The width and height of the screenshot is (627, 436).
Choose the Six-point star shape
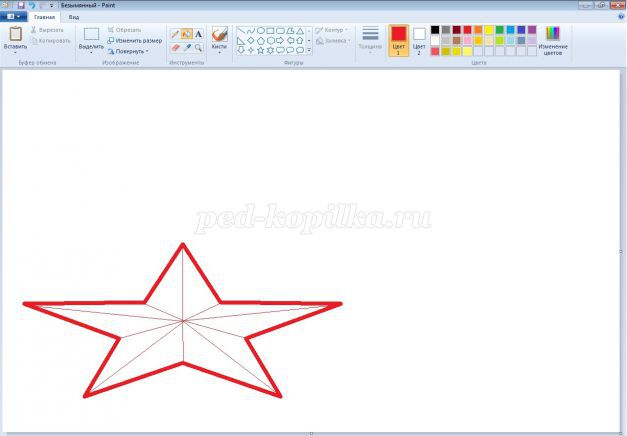click(270, 50)
